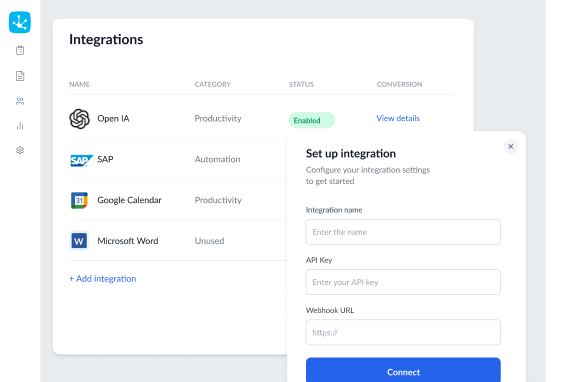
Task: Select the users sidebar icon
Action: pos(20,101)
